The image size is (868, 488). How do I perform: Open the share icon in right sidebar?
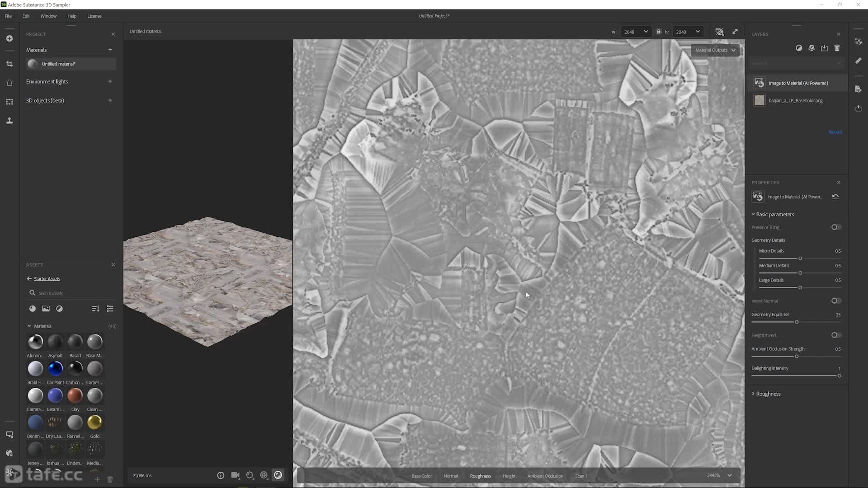(x=858, y=108)
